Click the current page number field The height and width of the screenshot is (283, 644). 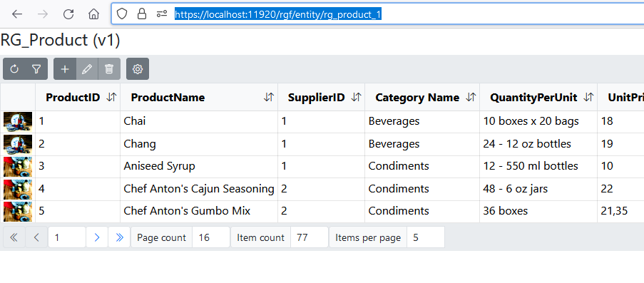67,237
